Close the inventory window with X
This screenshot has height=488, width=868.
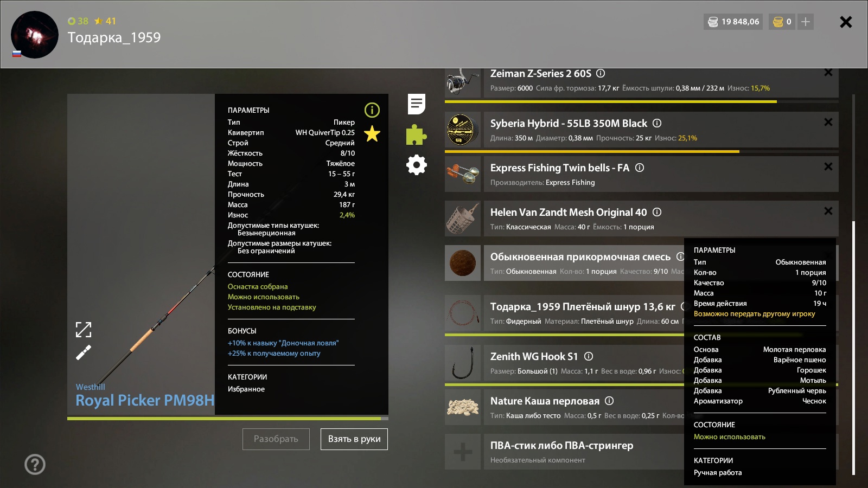[x=846, y=22]
